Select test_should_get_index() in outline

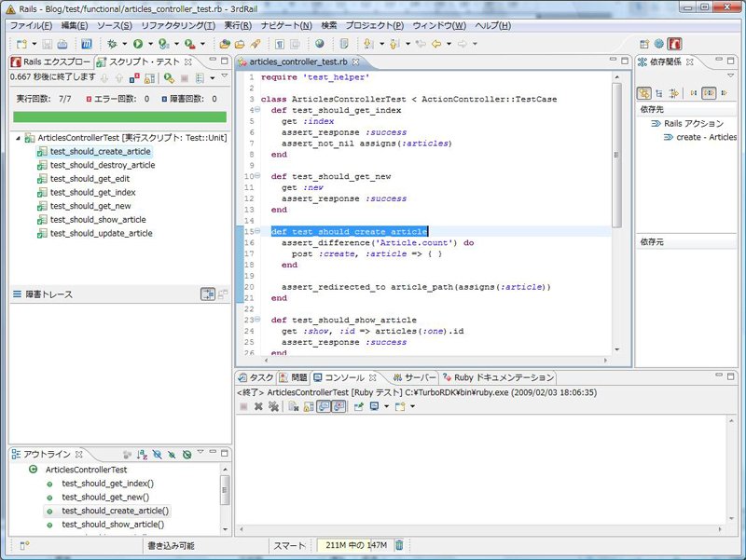[107, 484]
